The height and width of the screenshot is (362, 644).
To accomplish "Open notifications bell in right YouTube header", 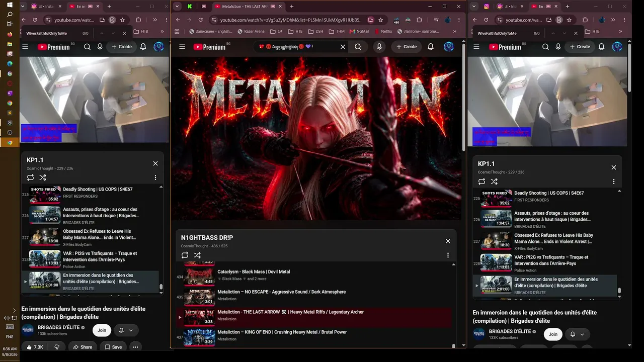I will click(602, 47).
